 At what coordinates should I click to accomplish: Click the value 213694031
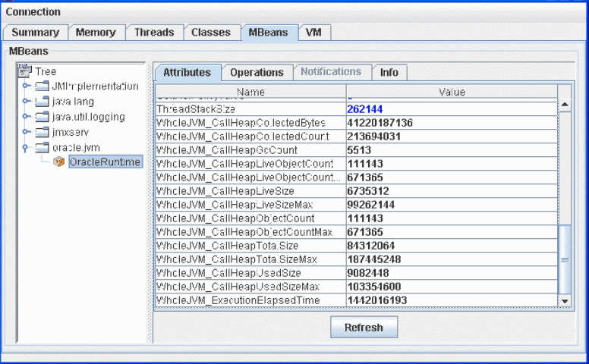[x=373, y=136]
